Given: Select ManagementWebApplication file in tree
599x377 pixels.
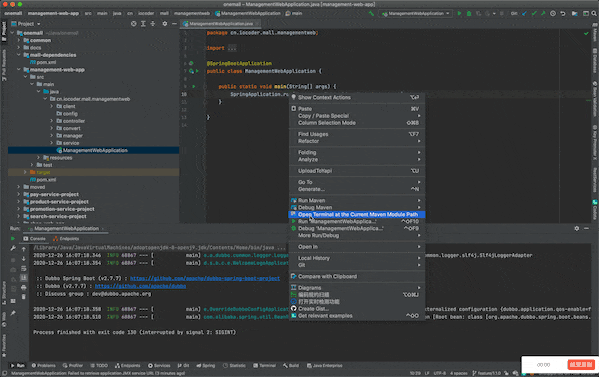Looking at the screenshot, I should tap(94, 150).
